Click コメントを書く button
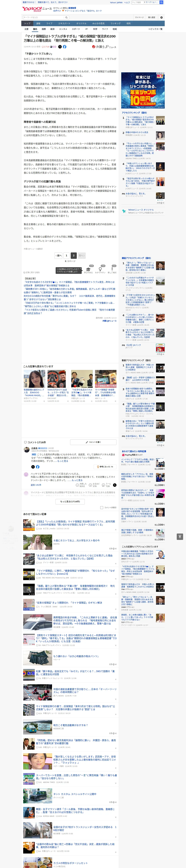The image size is (186, 868). [93, 442]
